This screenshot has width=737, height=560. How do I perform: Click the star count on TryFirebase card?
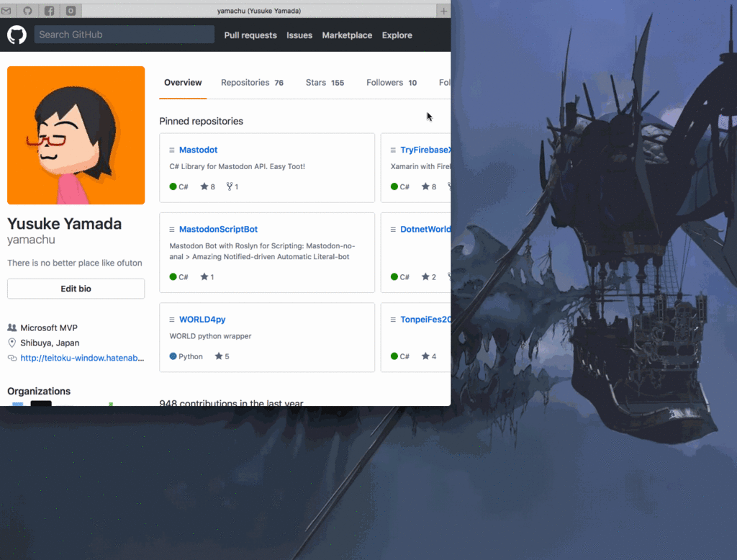tap(429, 186)
